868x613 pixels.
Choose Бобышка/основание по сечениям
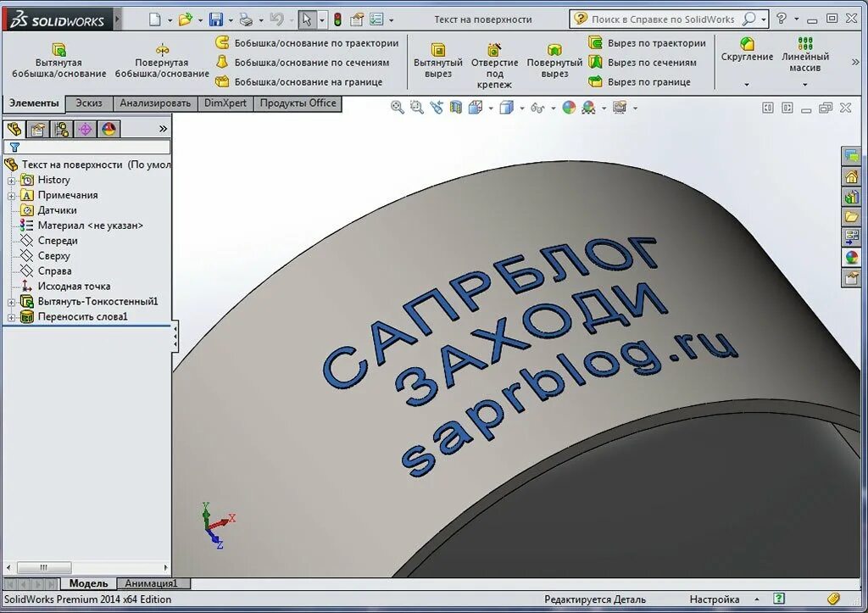point(303,62)
